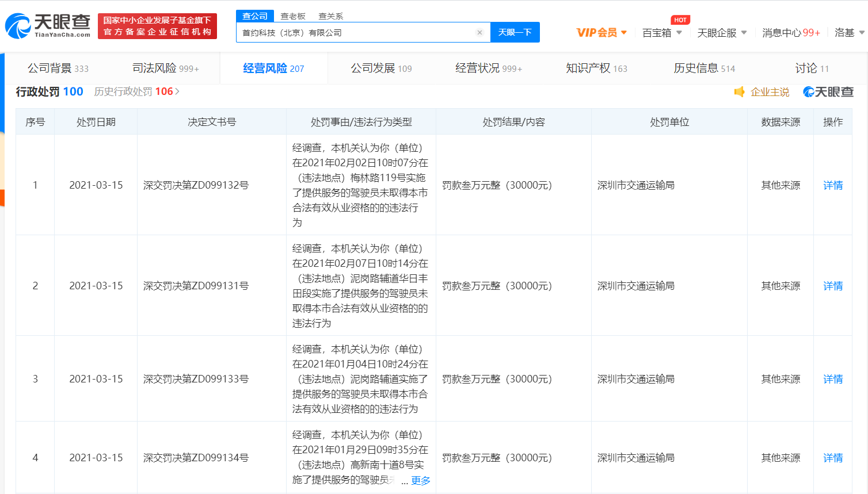Clear the search box with X icon
This screenshot has height=494, width=868.
pyautogui.click(x=479, y=33)
